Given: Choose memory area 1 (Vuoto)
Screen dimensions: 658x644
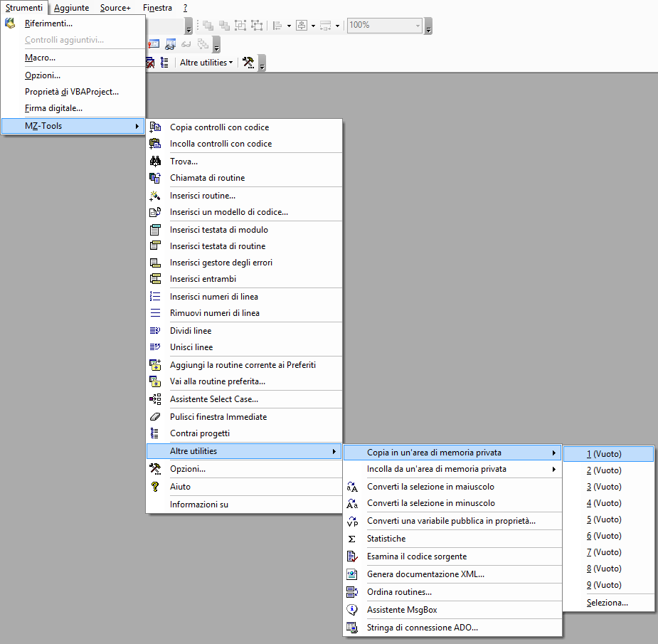Looking at the screenshot, I should (608, 454).
